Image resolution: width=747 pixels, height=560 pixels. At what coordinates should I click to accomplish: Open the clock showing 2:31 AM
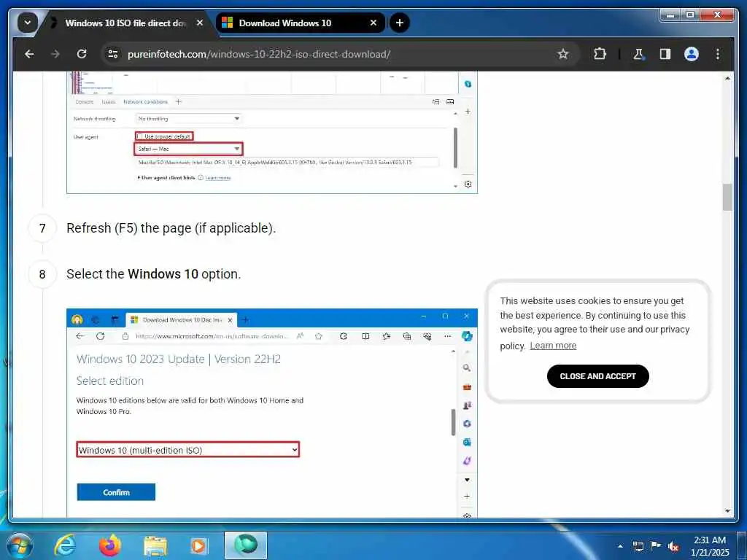pos(710,545)
